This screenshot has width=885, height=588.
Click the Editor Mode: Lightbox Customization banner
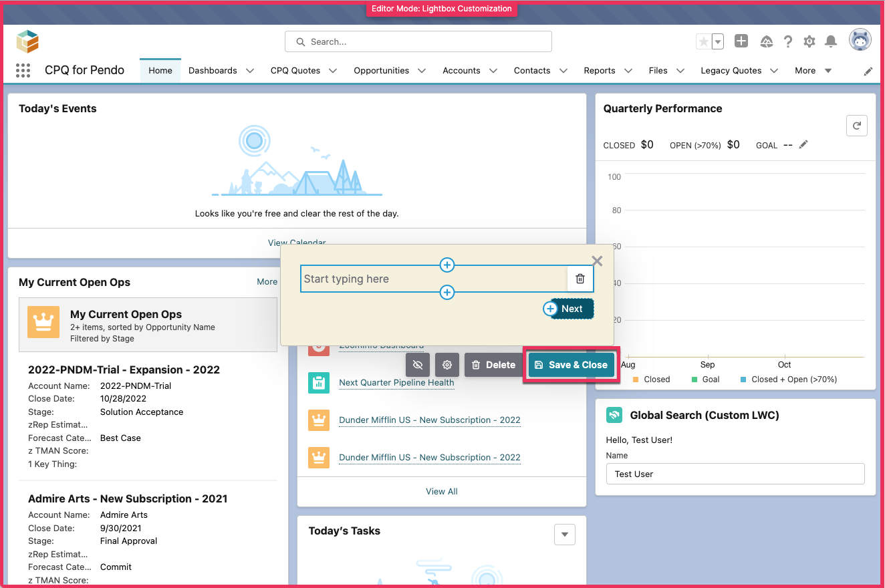(442, 9)
